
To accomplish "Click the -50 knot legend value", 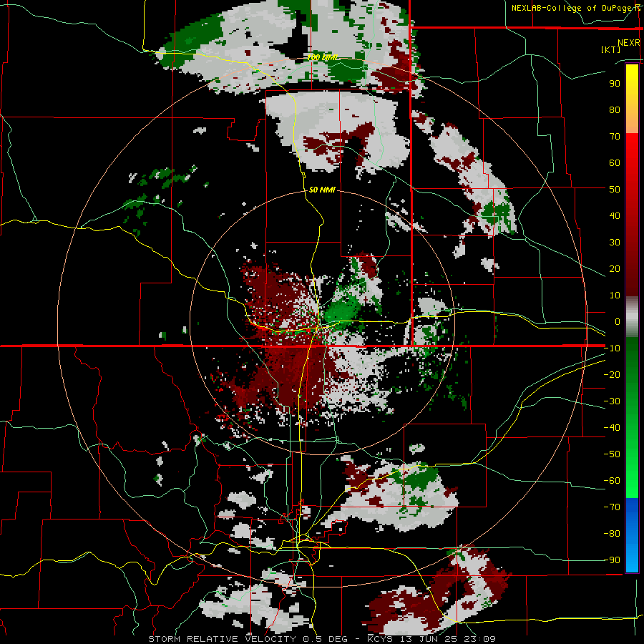I will point(612,454).
